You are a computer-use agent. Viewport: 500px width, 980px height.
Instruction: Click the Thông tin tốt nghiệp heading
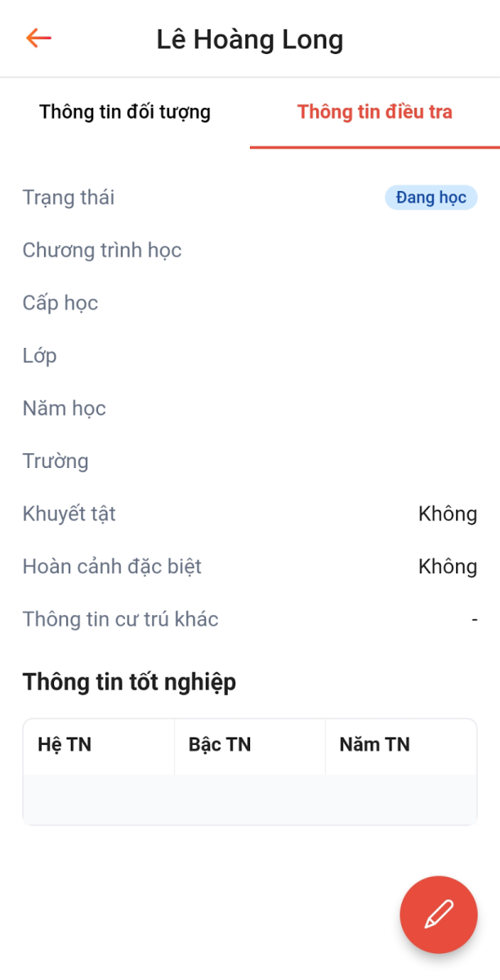[129, 681]
